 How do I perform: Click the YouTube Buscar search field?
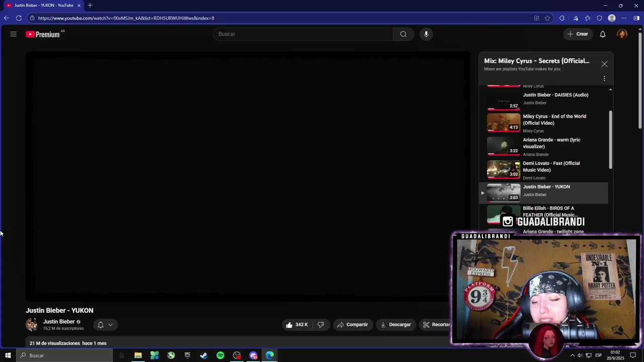point(303,34)
